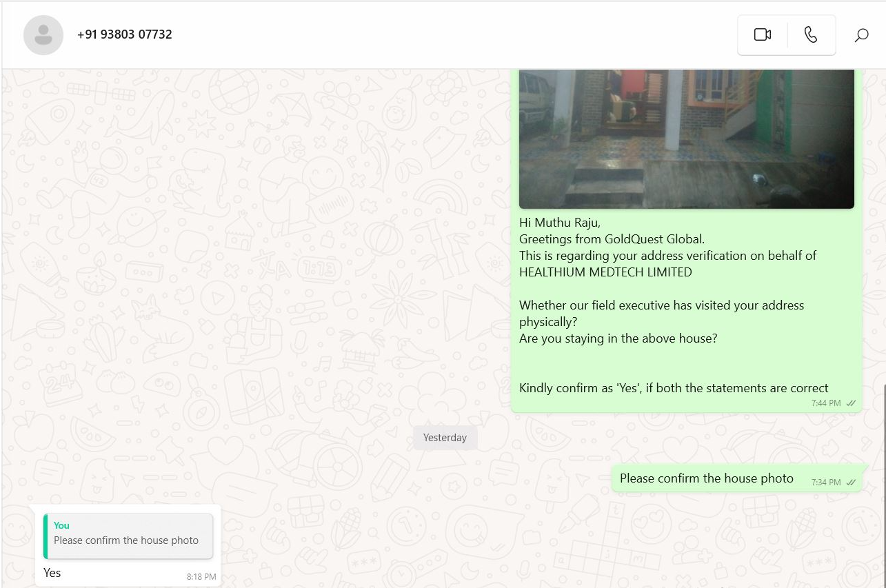Click the +91 93803 07732 contact name
This screenshot has width=886, height=588.
point(125,34)
